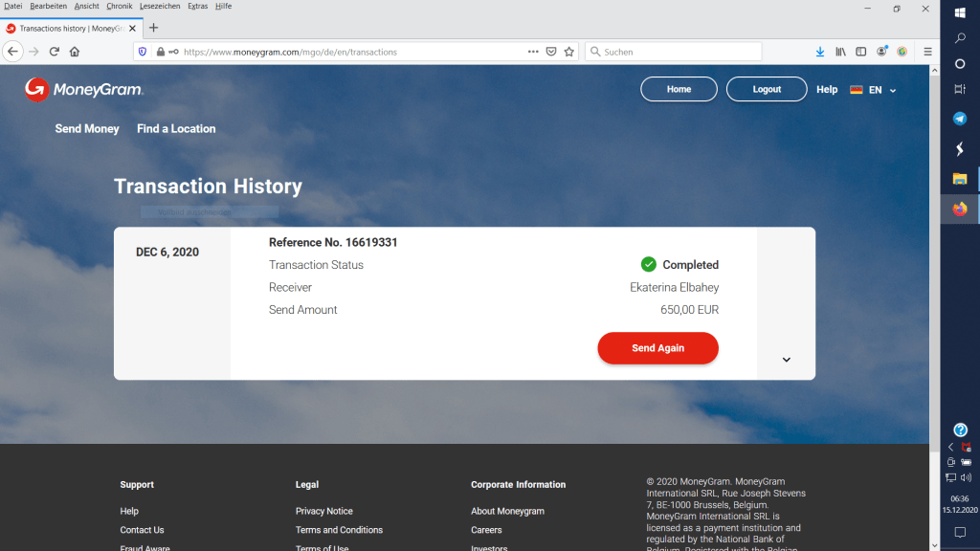Save page to Pocket icon
This screenshot has width=980, height=551.
point(551,52)
